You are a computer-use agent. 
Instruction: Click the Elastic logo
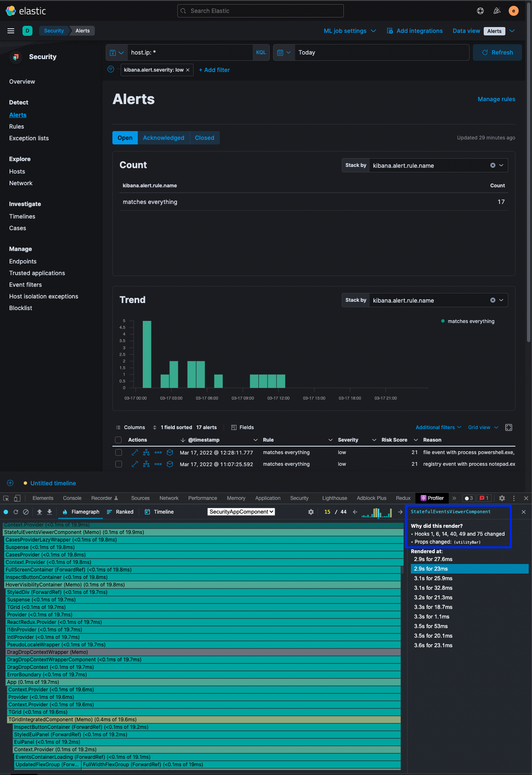click(26, 11)
